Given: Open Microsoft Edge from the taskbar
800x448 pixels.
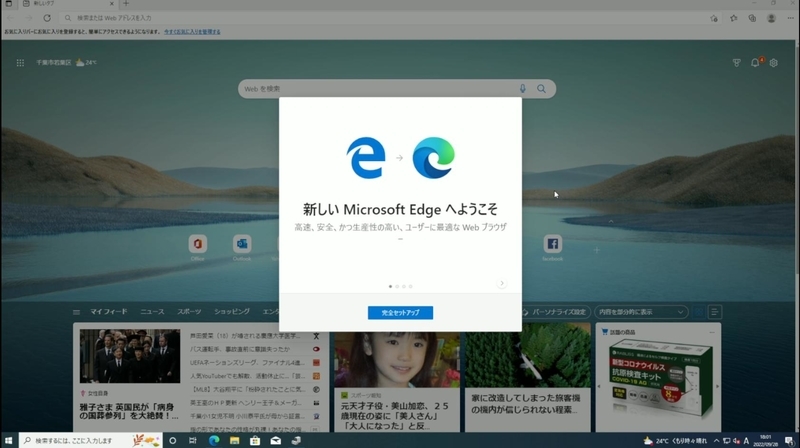Looking at the screenshot, I should pos(214,440).
